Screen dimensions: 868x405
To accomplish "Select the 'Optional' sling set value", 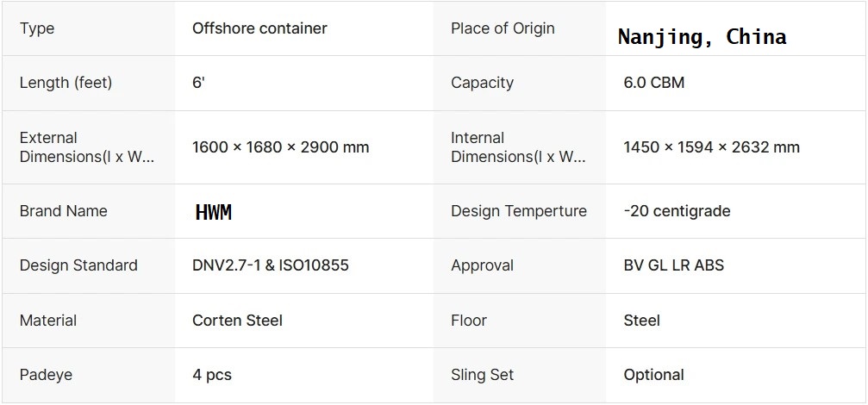I will click(653, 375).
